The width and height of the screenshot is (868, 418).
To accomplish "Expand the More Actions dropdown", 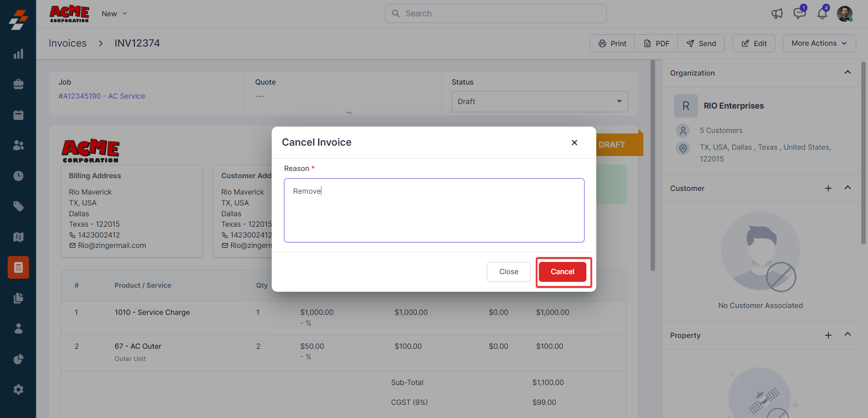I will (819, 43).
